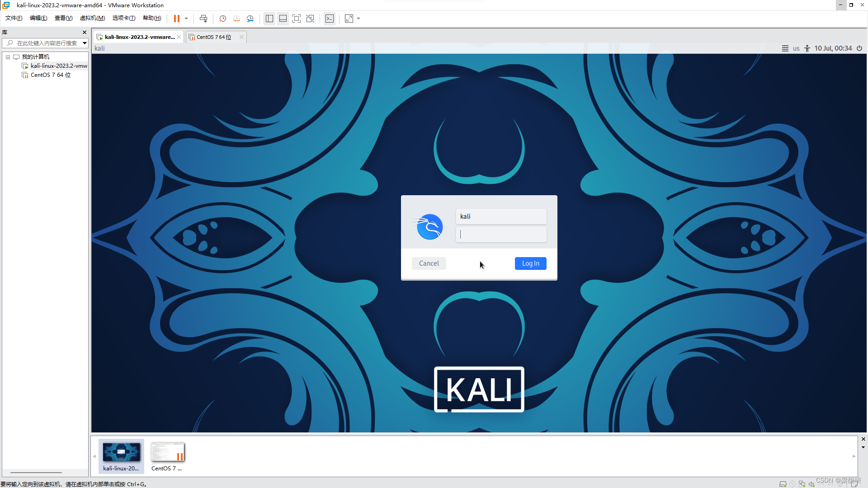Image resolution: width=868 pixels, height=488 pixels.
Task: Open the 编辑(E) menu
Action: 38,18
